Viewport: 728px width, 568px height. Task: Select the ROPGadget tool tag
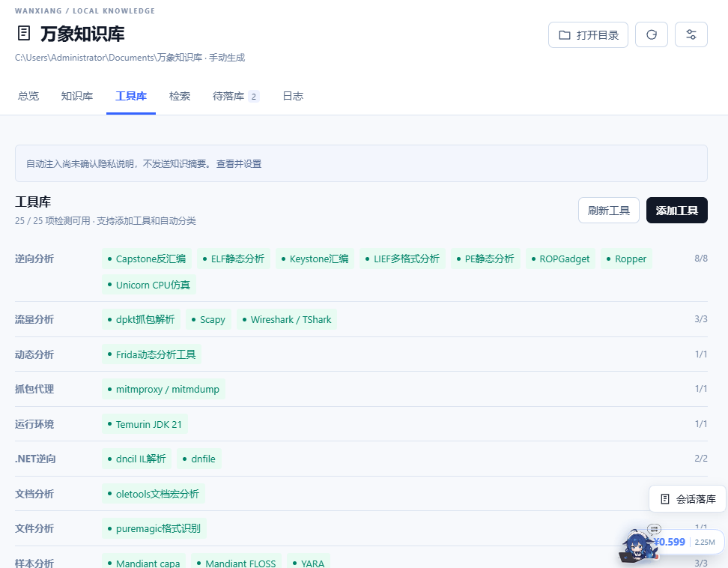tap(560, 259)
